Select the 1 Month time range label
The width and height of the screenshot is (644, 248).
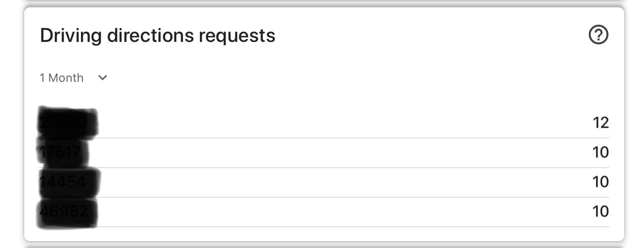pos(62,78)
